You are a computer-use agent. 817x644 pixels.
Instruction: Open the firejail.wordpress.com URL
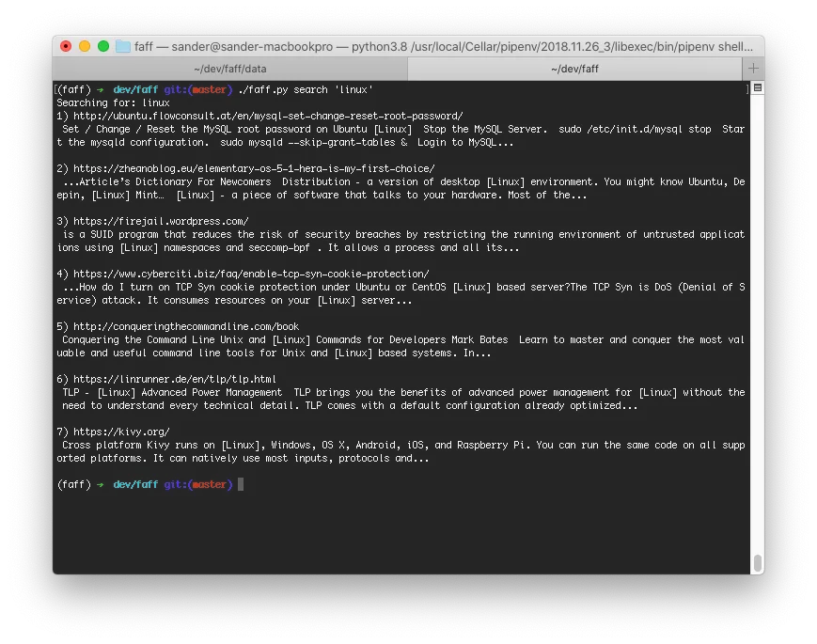pos(161,221)
